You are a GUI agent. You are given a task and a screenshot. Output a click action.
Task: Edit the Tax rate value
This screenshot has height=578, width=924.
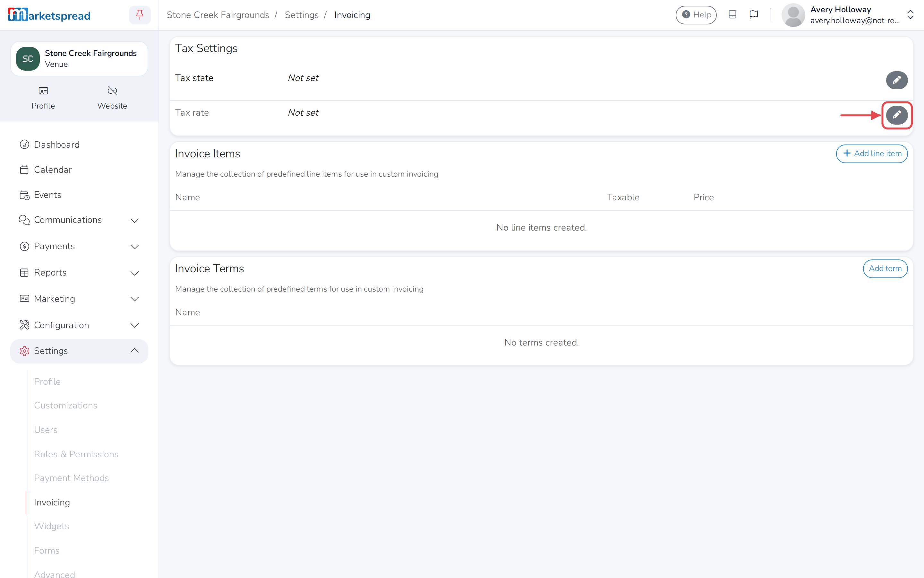[x=896, y=115]
